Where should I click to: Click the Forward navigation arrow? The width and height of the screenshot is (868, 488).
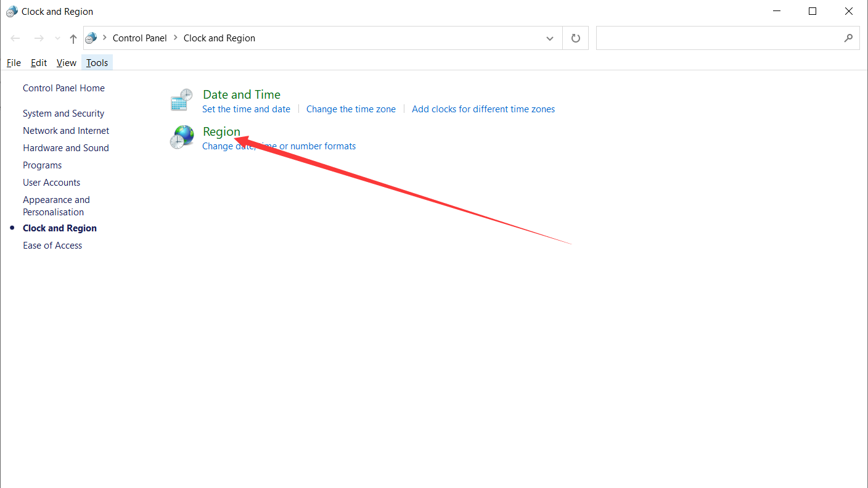coord(39,38)
